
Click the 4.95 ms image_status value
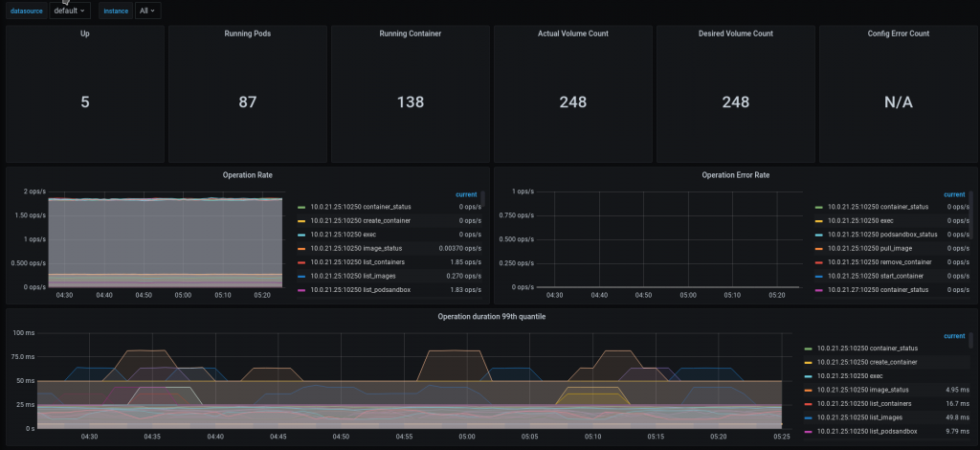(x=956, y=390)
